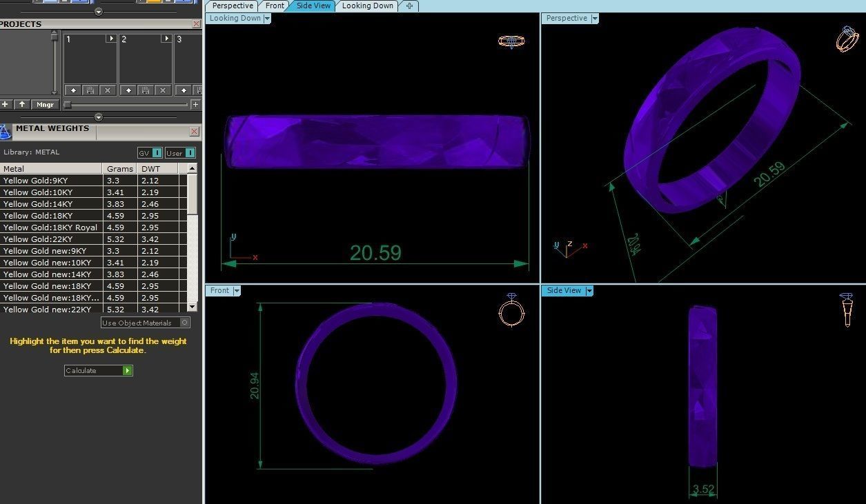Select the Yellow Gold new:14KY row
The image size is (866, 504).
click(93, 274)
